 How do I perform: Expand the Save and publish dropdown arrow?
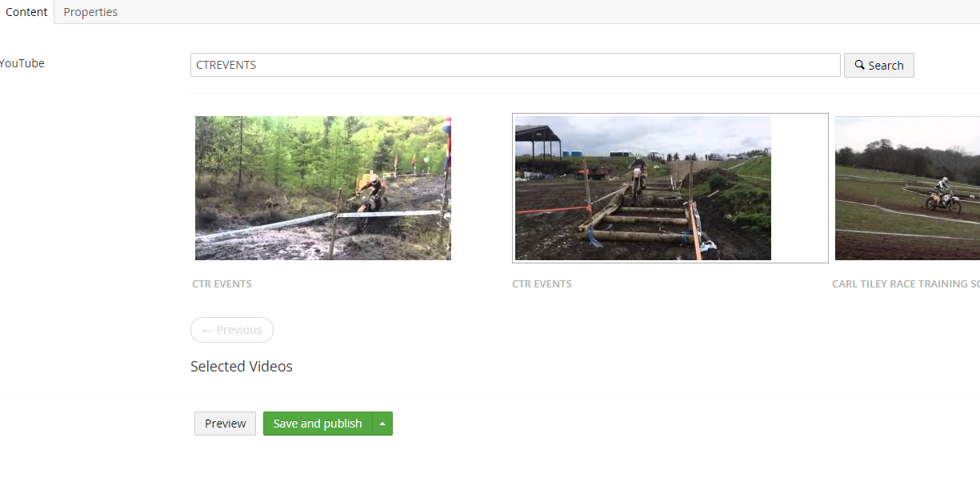[x=382, y=424]
